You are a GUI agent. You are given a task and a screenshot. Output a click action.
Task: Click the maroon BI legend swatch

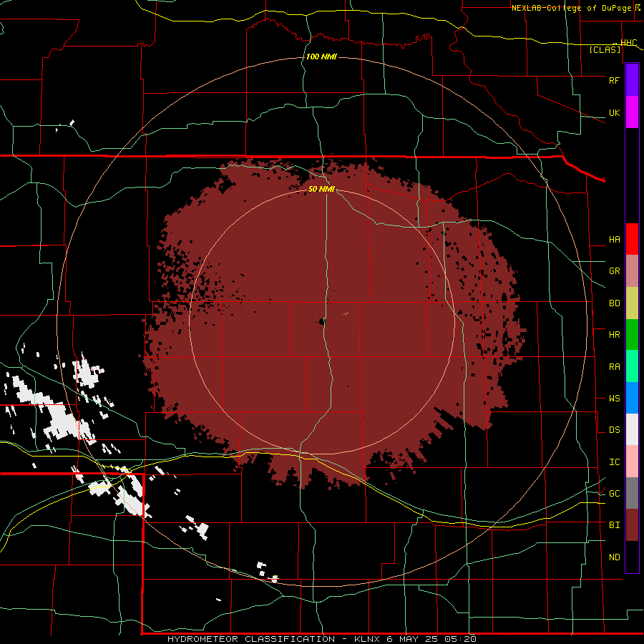[x=632, y=525]
